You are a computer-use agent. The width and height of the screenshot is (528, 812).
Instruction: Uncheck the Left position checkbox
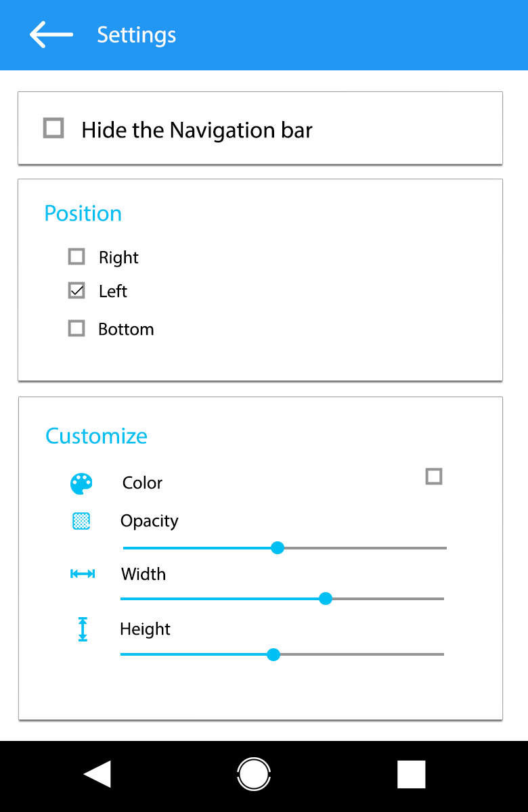tap(76, 291)
